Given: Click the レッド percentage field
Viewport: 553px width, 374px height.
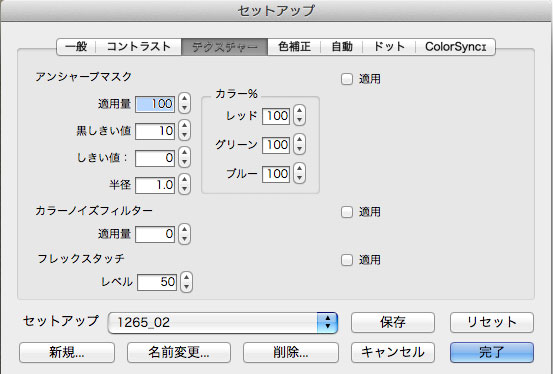Looking at the screenshot, I should click(x=276, y=116).
